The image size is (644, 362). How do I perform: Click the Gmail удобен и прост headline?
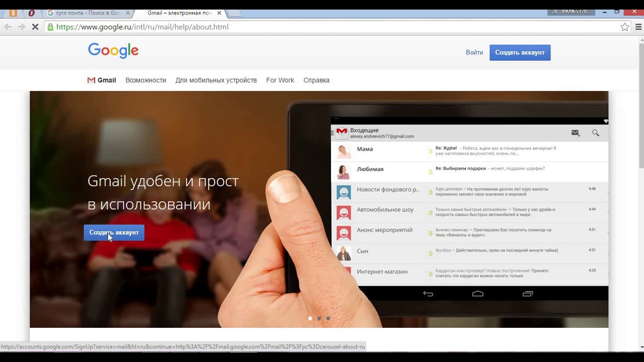point(163,193)
